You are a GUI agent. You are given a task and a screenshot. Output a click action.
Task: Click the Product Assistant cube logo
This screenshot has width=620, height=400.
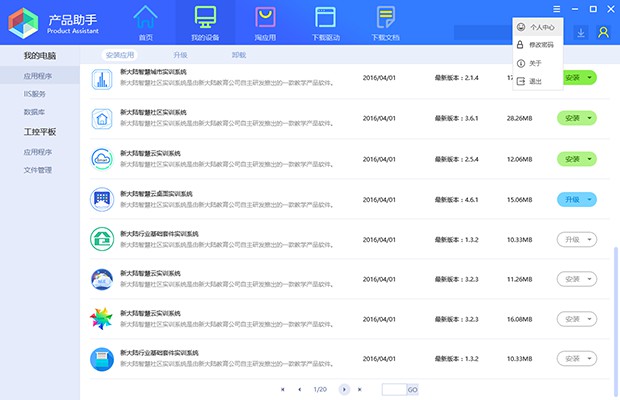coord(23,23)
